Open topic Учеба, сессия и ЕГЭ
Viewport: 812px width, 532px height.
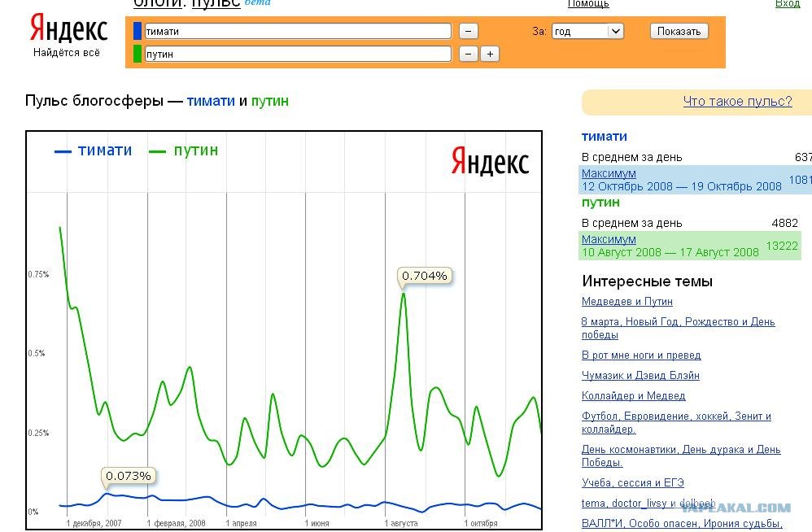(x=633, y=483)
